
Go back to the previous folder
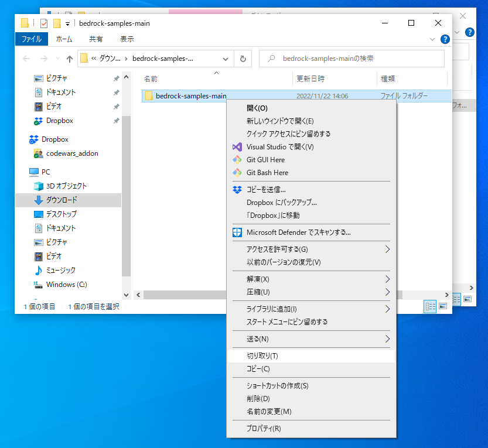pos(26,59)
